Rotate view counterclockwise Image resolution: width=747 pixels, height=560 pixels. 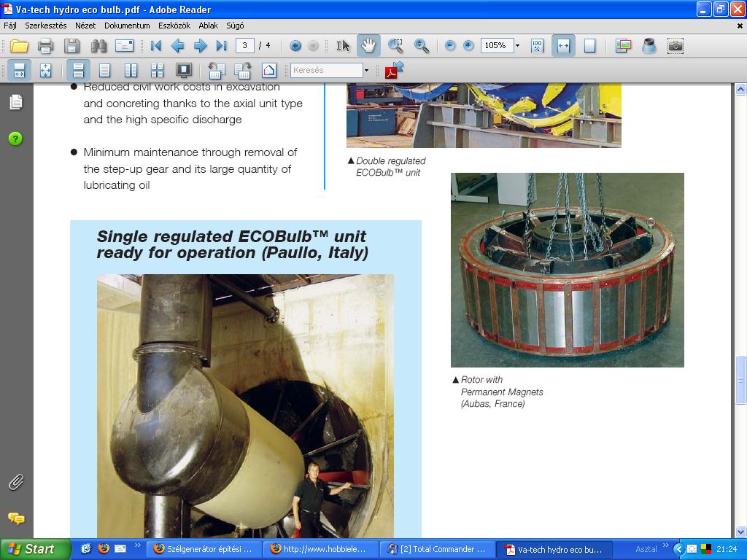[x=216, y=71]
